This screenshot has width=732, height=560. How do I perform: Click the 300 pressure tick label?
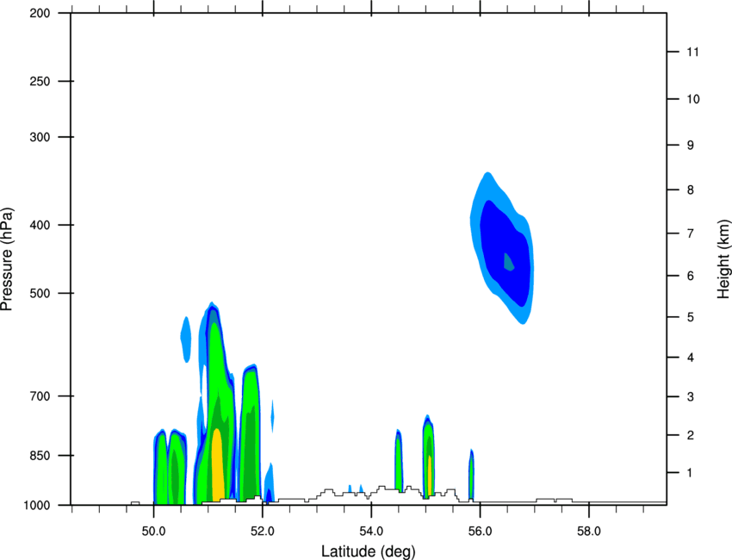click(40, 137)
